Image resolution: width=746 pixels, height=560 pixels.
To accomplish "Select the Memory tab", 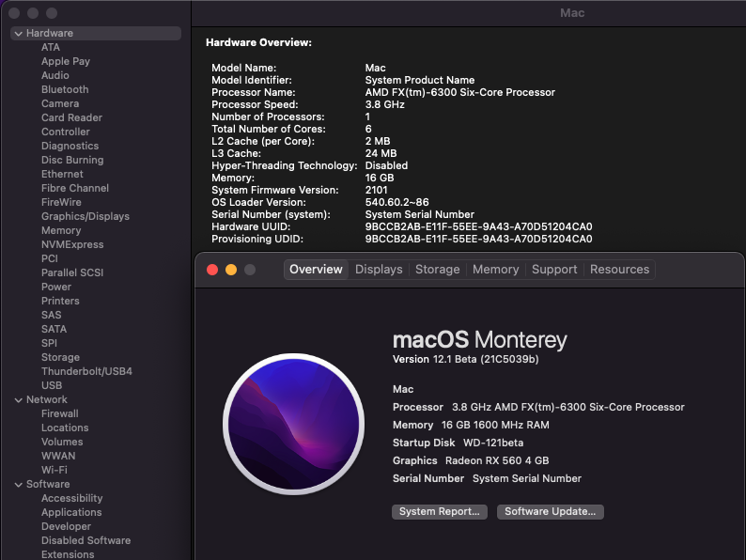I will tap(495, 270).
